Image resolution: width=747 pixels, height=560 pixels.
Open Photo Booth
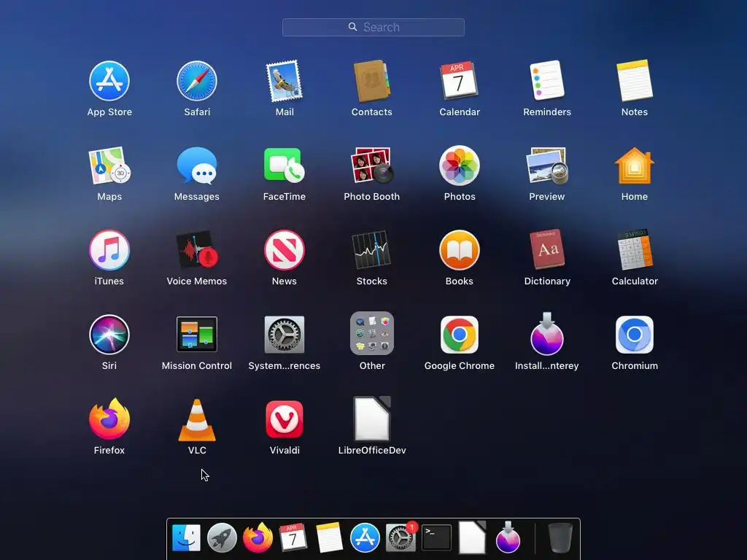click(x=371, y=166)
